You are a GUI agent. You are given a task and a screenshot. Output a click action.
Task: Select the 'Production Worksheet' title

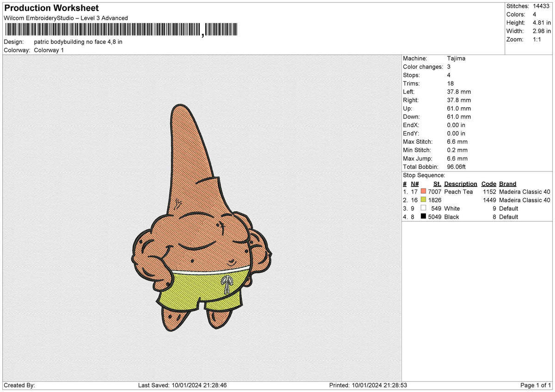[x=51, y=8]
